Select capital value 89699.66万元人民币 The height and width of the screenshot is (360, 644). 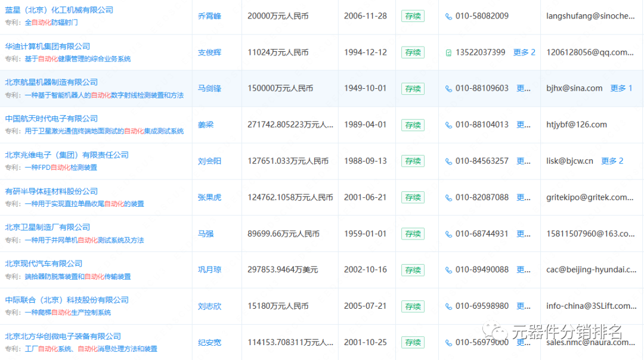(x=283, y=234)
